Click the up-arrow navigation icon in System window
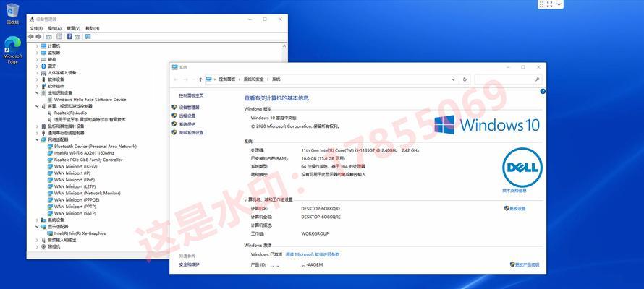This screenshot has width=644, height=289. click(200, 79)
